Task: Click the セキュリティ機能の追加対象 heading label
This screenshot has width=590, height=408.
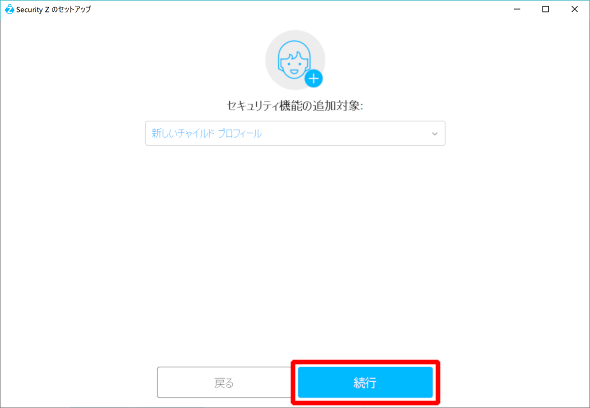Action: click(x=295, y=106)
